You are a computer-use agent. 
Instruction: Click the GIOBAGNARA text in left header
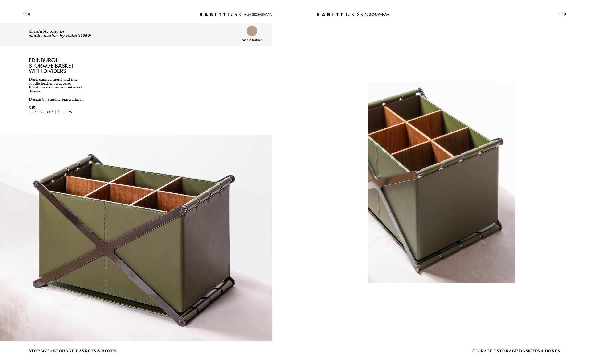262,15
